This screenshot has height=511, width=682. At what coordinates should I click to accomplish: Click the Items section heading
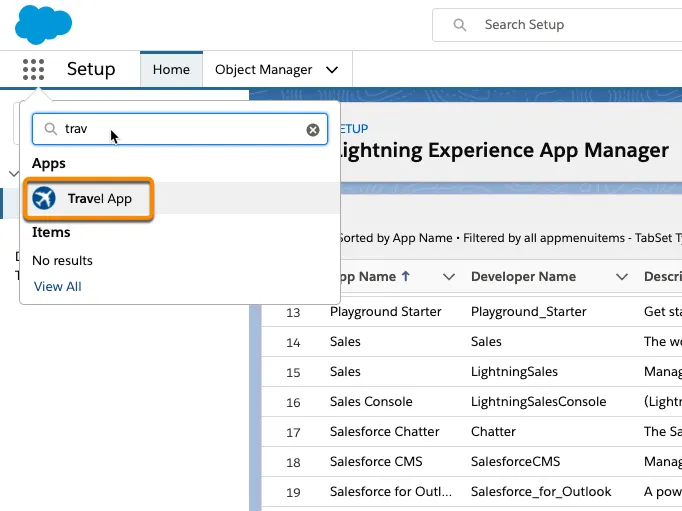(51, 232)
